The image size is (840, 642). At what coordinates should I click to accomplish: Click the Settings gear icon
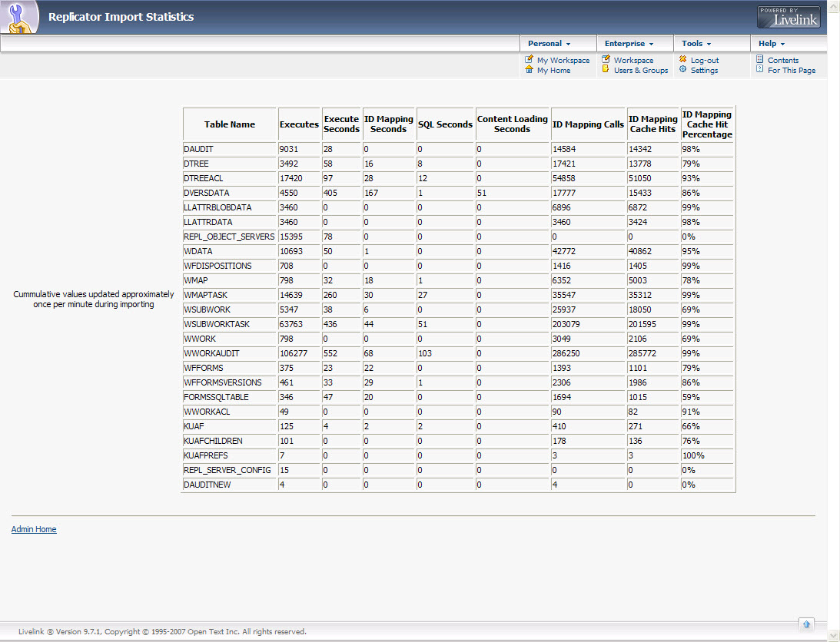[682, 70]
